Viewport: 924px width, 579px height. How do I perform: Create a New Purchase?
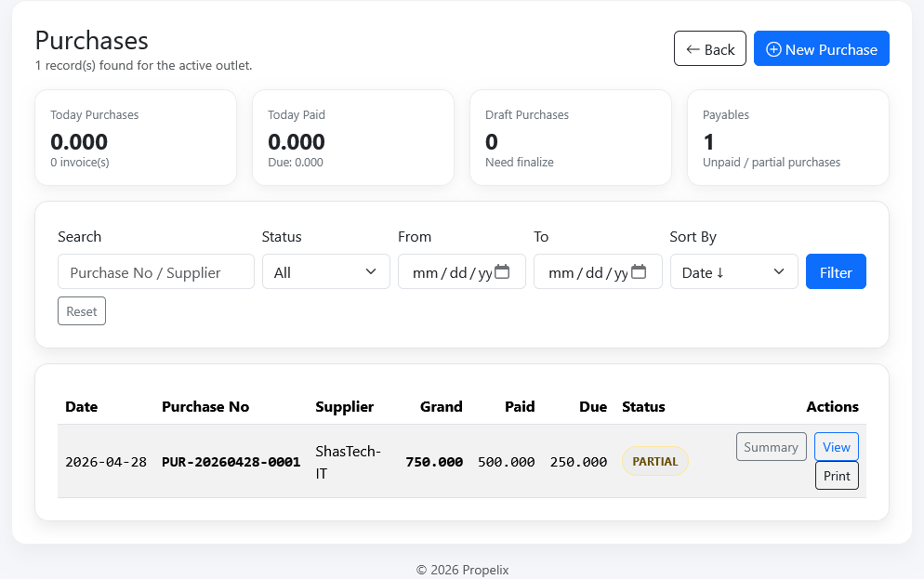tap(822, 49)
